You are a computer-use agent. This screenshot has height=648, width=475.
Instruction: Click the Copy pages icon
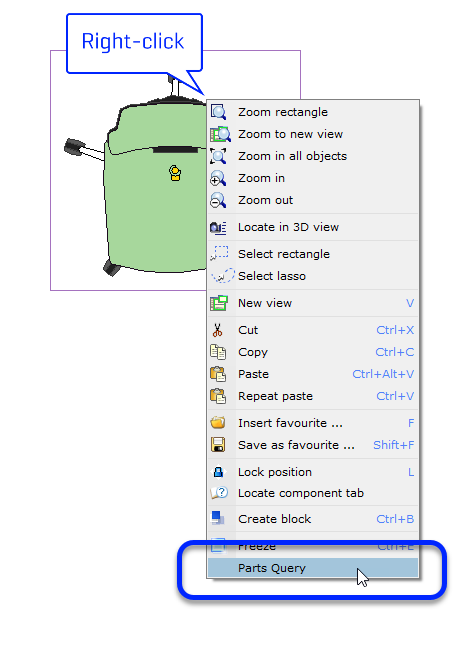(x=218, y=352)
